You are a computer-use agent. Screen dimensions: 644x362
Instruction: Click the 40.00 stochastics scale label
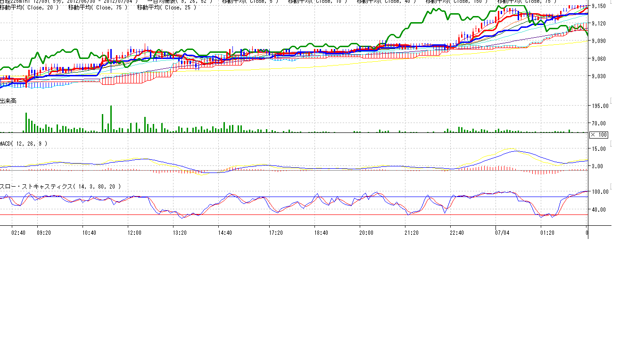[x=601, y=209]
